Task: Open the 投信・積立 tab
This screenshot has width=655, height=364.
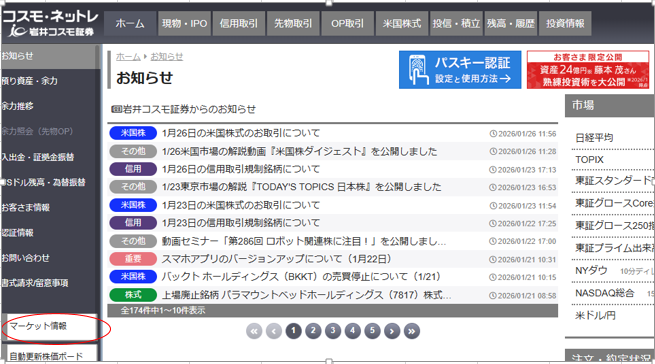Action: click(456, 23)
